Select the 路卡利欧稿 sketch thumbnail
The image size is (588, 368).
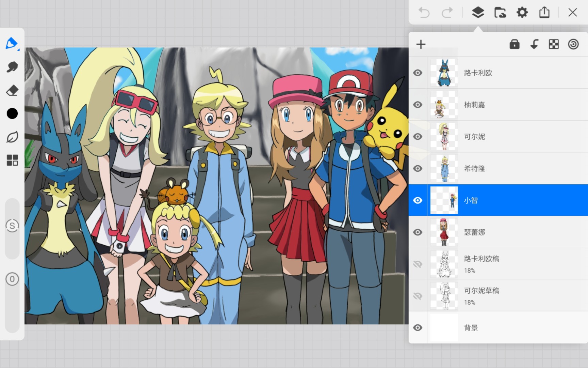click(444, 264)
